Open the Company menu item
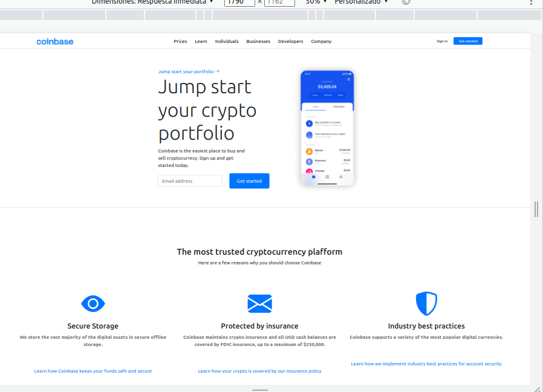 tap(321, 41)
